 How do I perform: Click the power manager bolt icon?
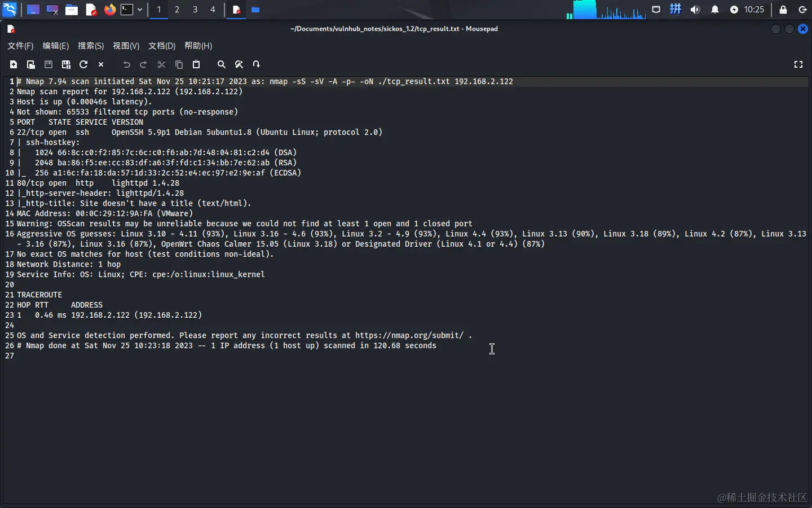click(734, 10)
